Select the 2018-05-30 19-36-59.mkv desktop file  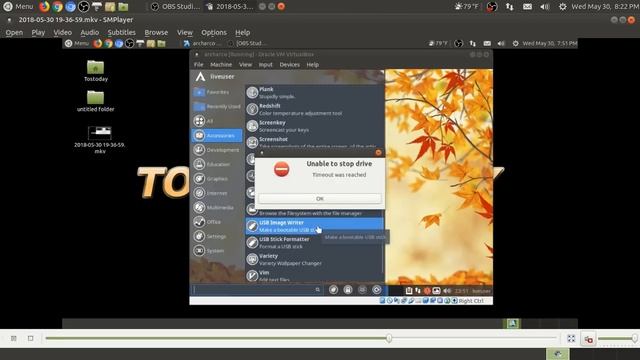pyautogui.click(x=100, y=140)
